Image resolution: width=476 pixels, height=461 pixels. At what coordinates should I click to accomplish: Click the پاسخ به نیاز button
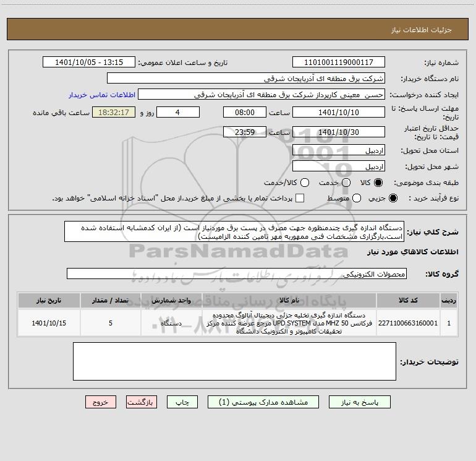(359, 402)
